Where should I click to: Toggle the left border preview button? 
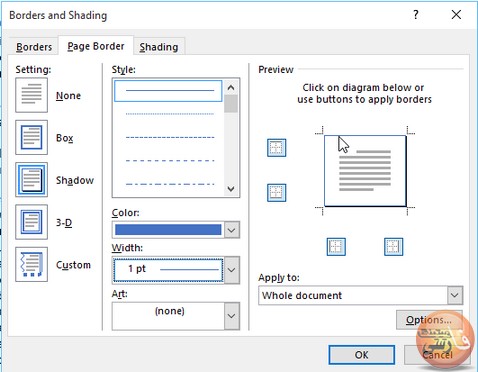[336, 247]
